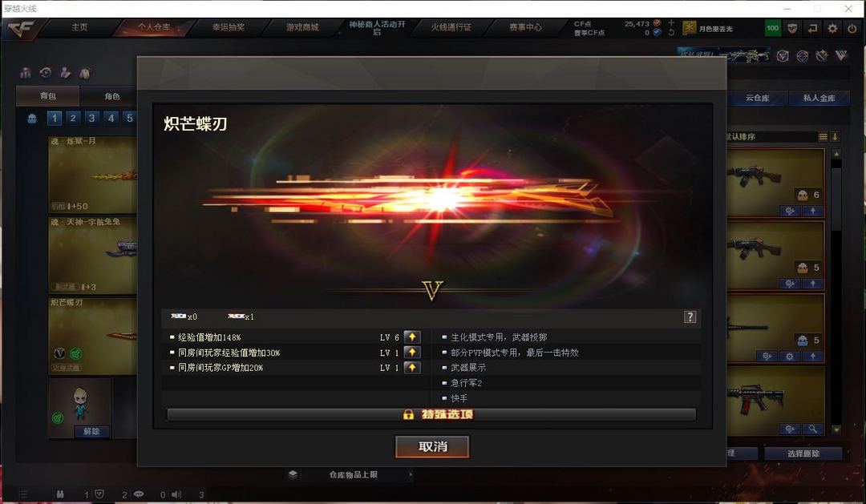The width and height of the screenshot is (866, 504).
Task: Mute sound with the speaker icon
Action: pos(176,494)
